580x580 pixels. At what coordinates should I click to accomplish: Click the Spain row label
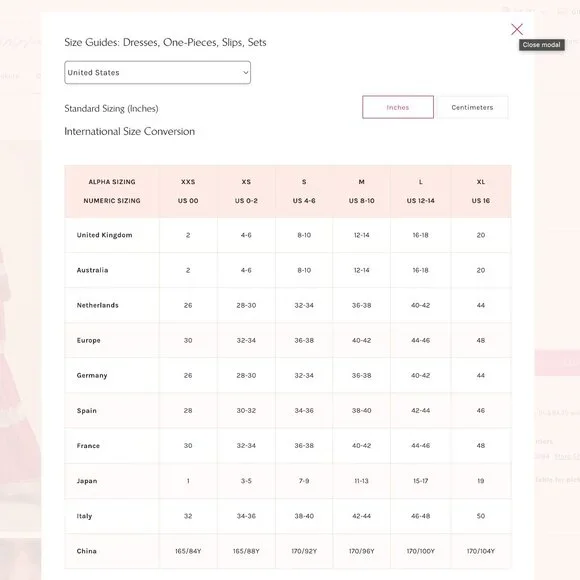87,411
